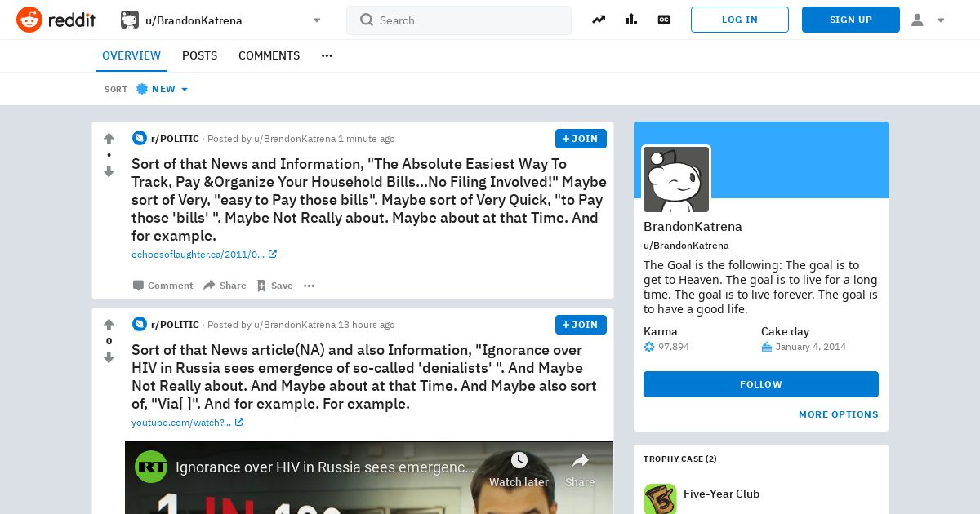
Task: Share the household bills post
Action: click(x=225, y=286)
